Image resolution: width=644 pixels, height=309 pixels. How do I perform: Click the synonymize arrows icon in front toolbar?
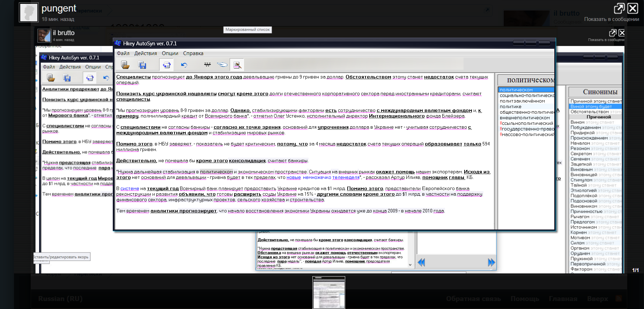[166, 65]
